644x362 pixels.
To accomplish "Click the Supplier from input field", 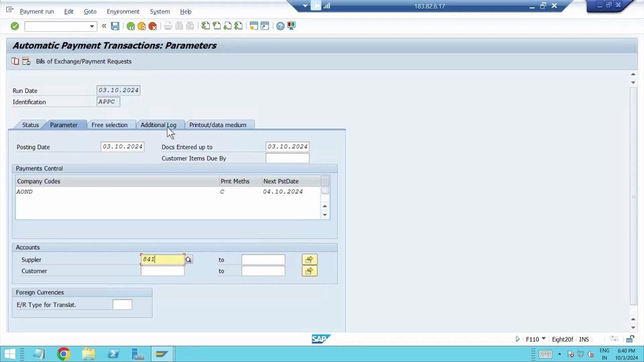I will (163, 259).
